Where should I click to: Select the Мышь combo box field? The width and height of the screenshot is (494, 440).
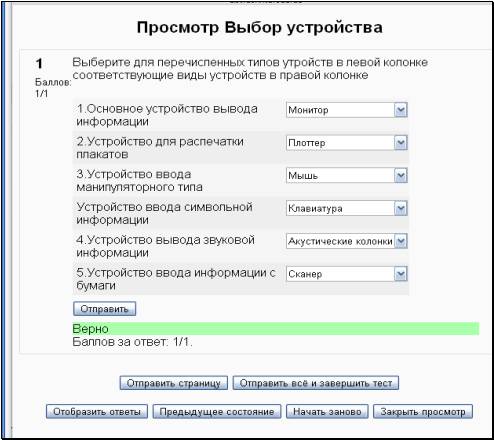347,175
